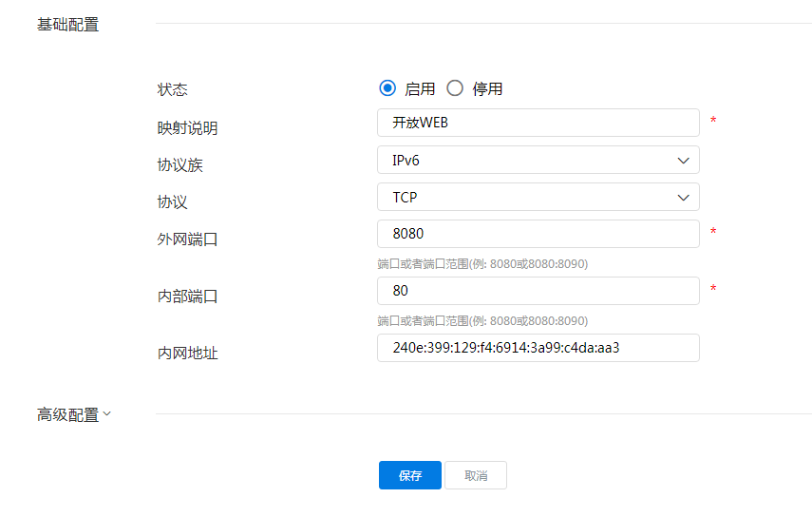812x517 pixels.
Task: Click the 基础配置 section heading
Action: click(68, 25)
